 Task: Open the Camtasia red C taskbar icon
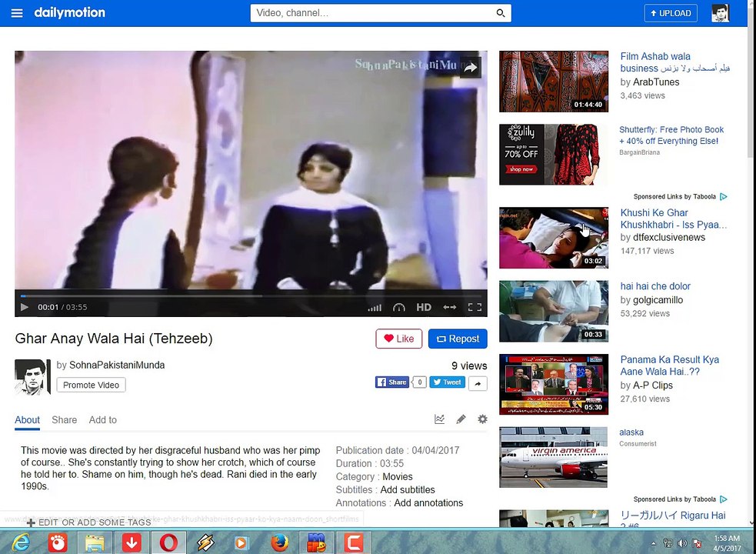[353, 542]
